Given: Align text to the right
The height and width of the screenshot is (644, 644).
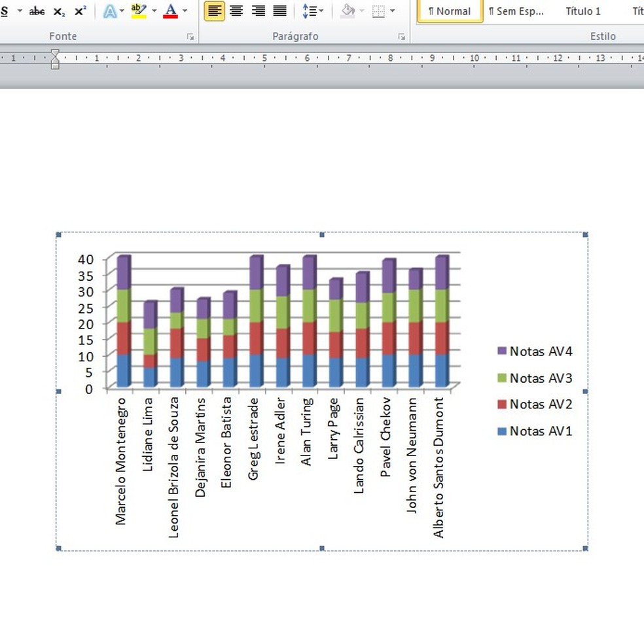Looking at the screenshot, I should tap(259, 11).
